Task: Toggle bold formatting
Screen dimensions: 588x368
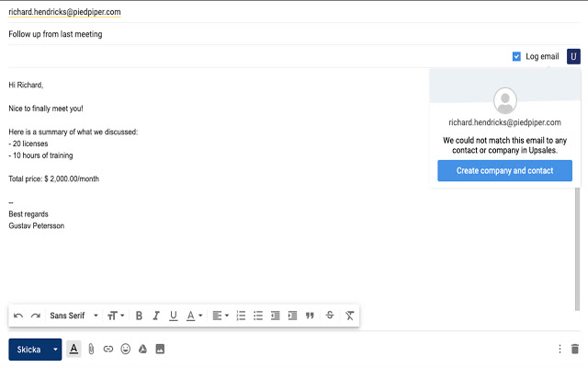Action: (139, 316)
